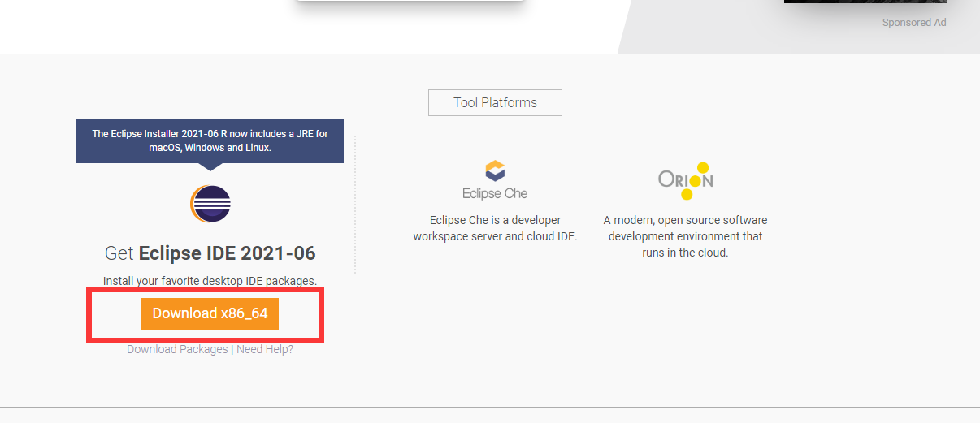This screenshot has width=980, height=423.
Task: Click the Get Eclipse IDE 2021-06 heading
Action: coord(210,253)
